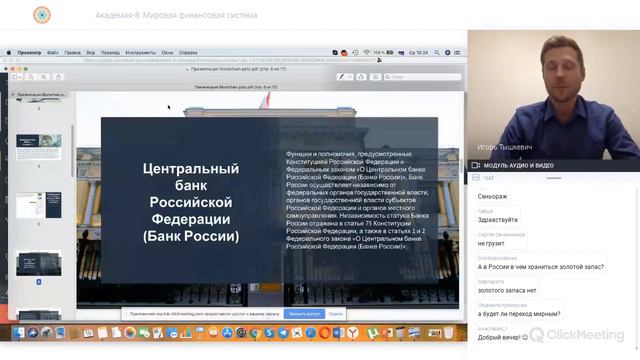
Task: Open Finder from the Dock
Action: point(18,333)
